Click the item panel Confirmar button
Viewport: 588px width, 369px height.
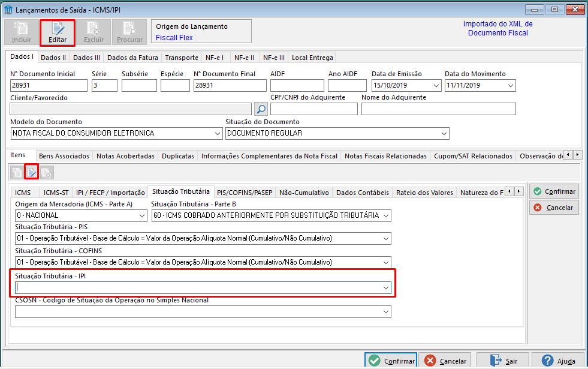554,191
